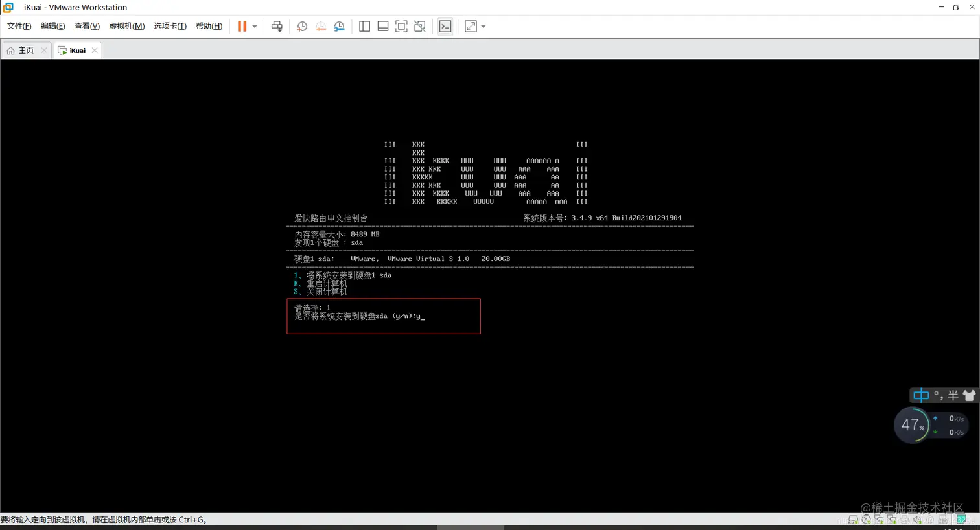Screen dimensions: 980x530
Task: Minimize the VMware Workstation window
Action: click(x=941, y=7)
